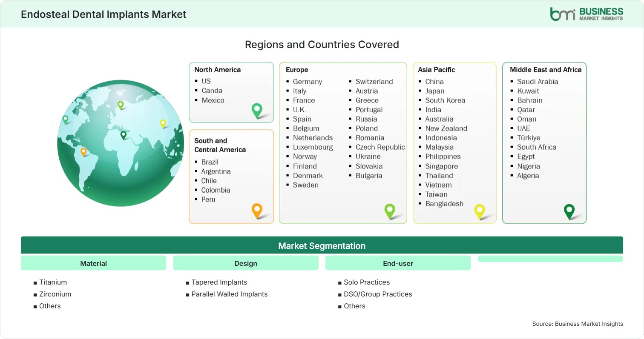Click Tapered Implants under Design
Viewport: 644px width, 339px height.
(x=219, y=282)
